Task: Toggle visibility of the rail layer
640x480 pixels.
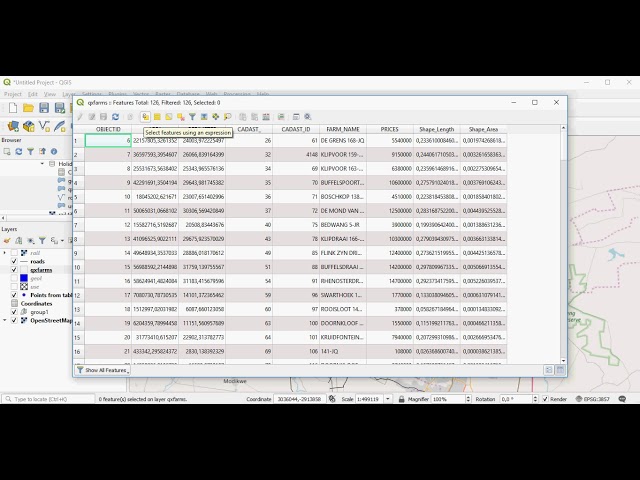Action: point(14,253)
